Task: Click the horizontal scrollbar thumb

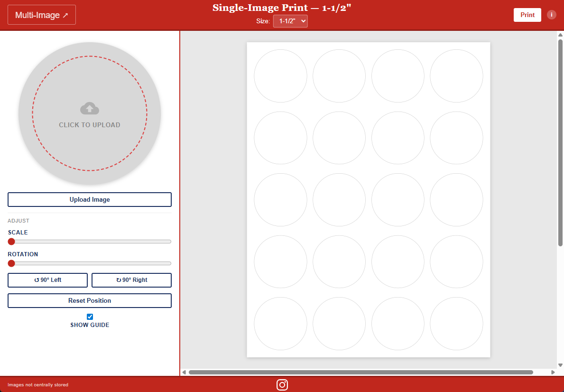Action: pos(361,372)
